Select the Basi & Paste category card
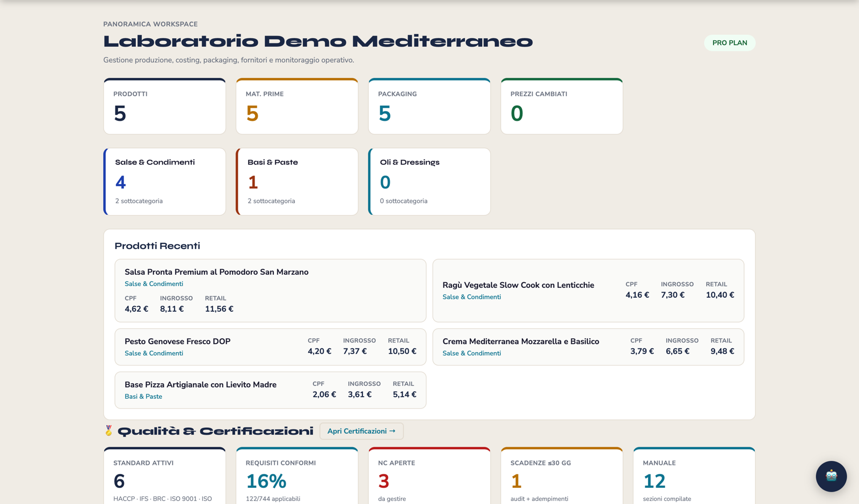859x504 pixels. click(297, 182)
